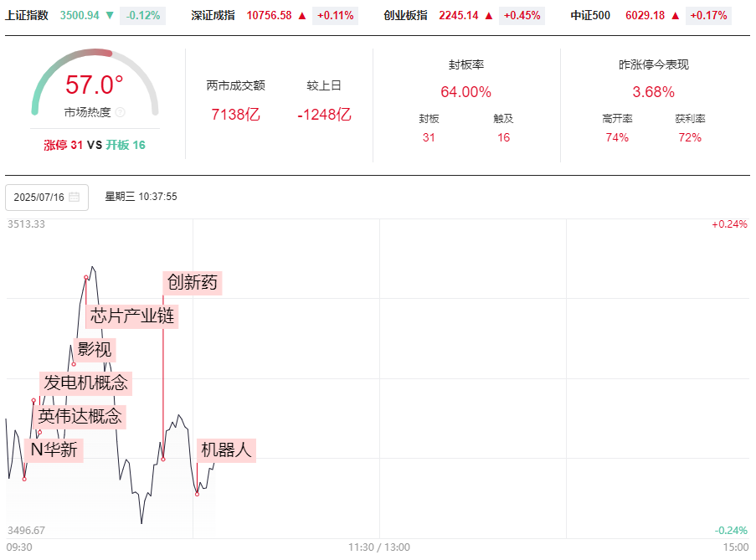
Task: Select the 影视 chart marker label
Action: (95, 349)
